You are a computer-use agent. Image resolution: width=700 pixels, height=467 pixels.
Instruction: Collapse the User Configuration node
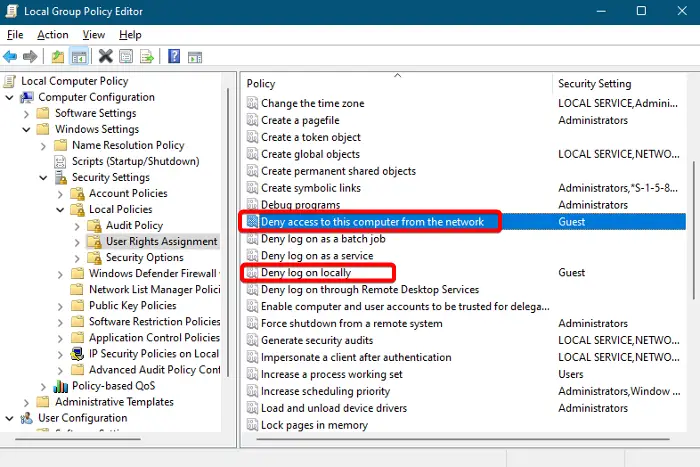[9, 418]
